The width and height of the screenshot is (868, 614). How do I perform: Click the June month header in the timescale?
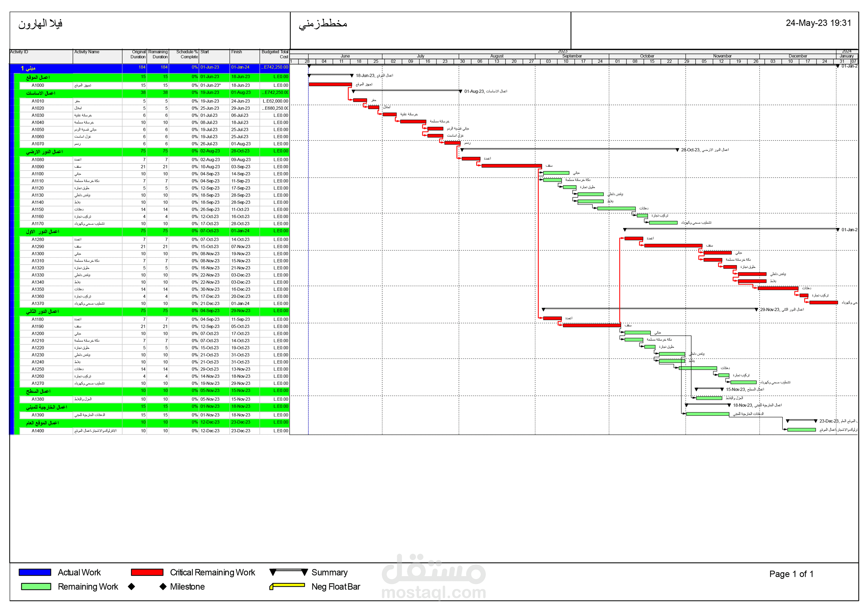pyautogui.click(x=345, y=56)
